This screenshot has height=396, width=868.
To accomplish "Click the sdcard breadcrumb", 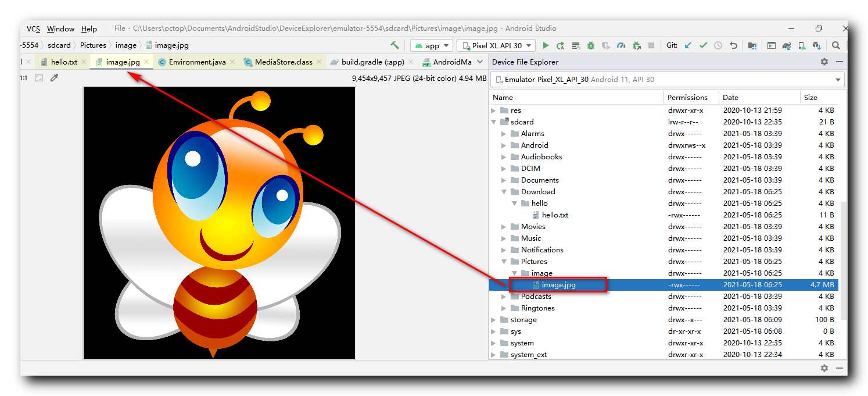I will [59, 45].
